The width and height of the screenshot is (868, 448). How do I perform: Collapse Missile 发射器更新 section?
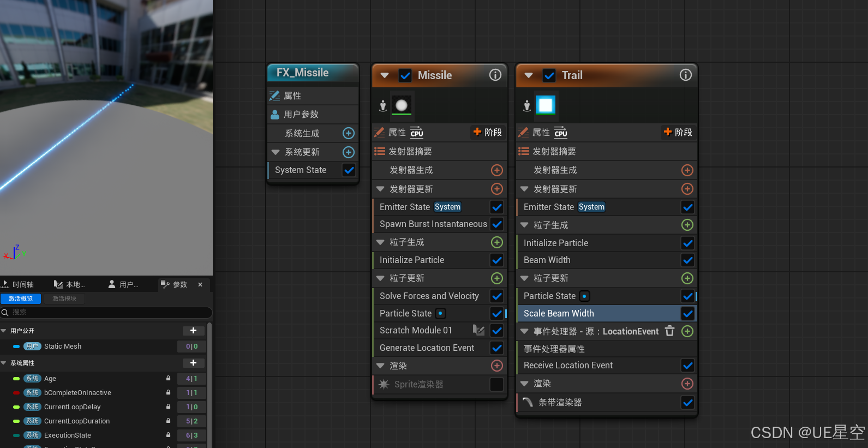point(380,189)
